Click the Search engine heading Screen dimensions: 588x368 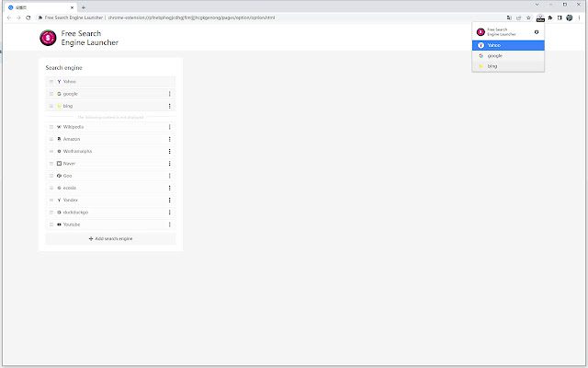pyautogui.click(x=63, y=68)
